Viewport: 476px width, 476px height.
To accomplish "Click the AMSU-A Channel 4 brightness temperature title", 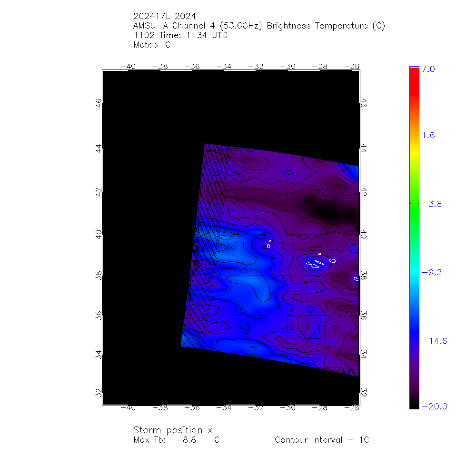I will pos(259,26).
